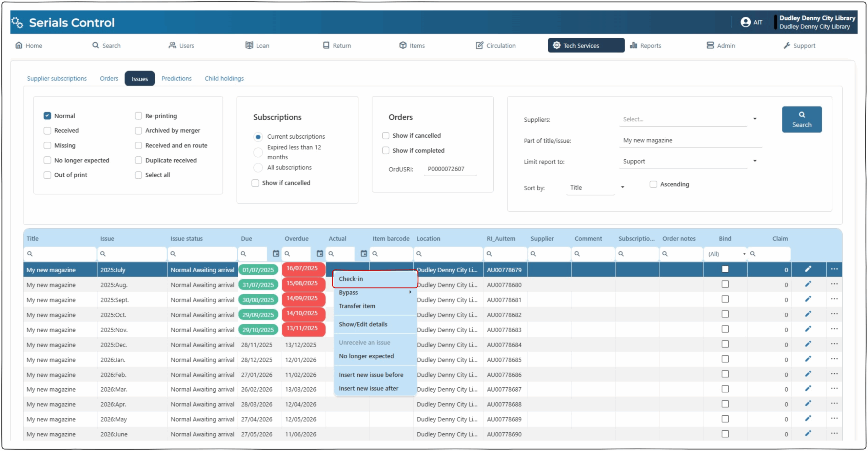The image size is (868, 451).
Task: Click the calendar icon in Actual column filter
Action: pyautogui.click(x=363, y=254)
